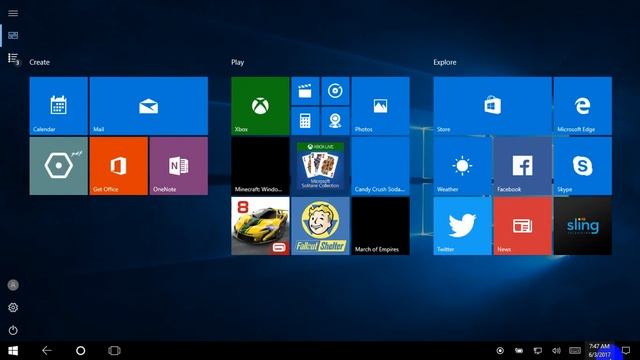
Task: Open the Mail tile
Action: click(149, 106)
